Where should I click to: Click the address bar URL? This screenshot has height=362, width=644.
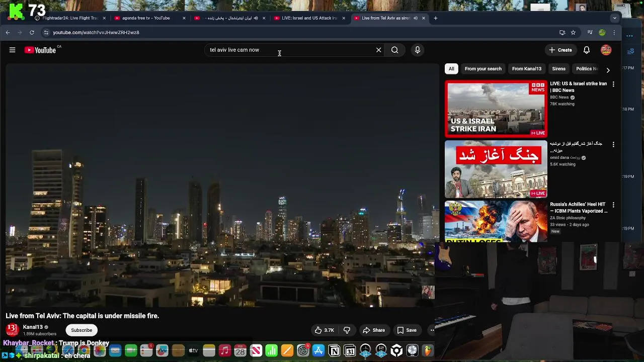pyautogui.click(x=96, y=32)
